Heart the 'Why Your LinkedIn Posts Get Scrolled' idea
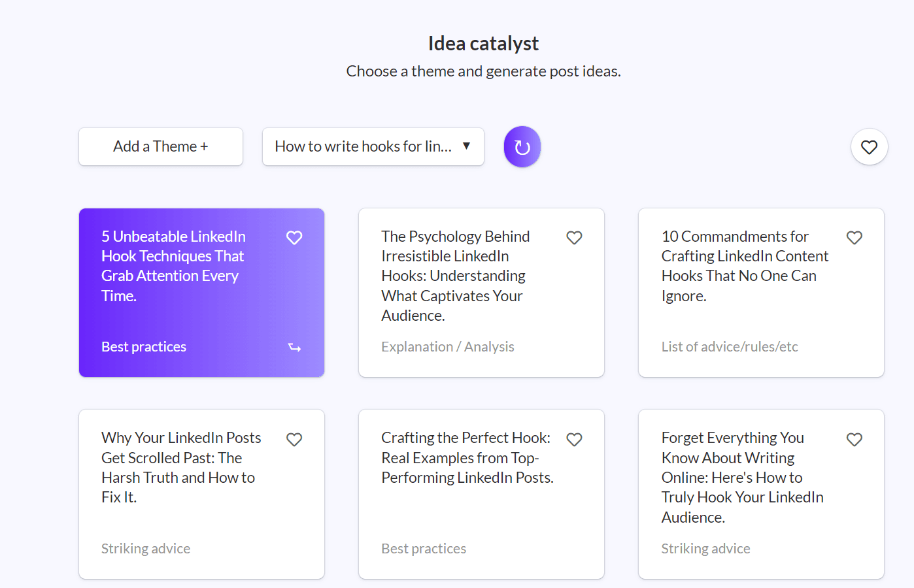The image size is (914, 588). pos(294,440)
